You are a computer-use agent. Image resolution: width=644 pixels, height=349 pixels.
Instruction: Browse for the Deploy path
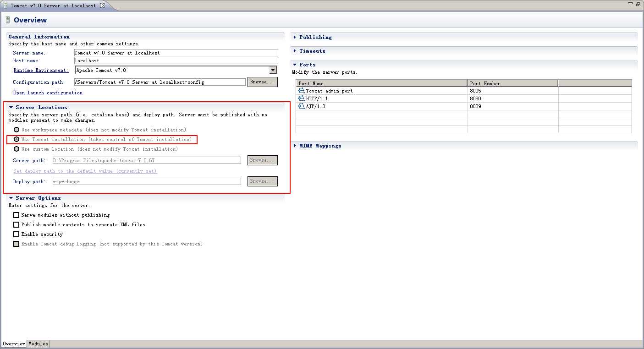point(263,181)
